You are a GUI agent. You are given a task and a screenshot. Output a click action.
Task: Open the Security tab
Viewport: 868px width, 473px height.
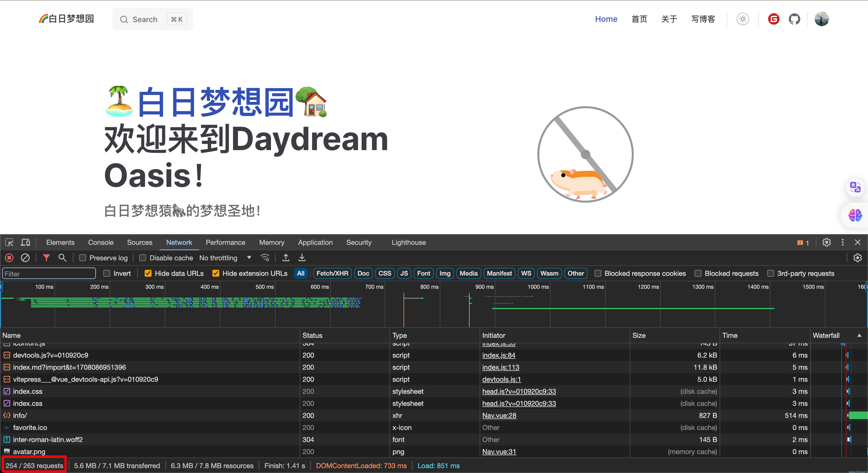(359, 243)
